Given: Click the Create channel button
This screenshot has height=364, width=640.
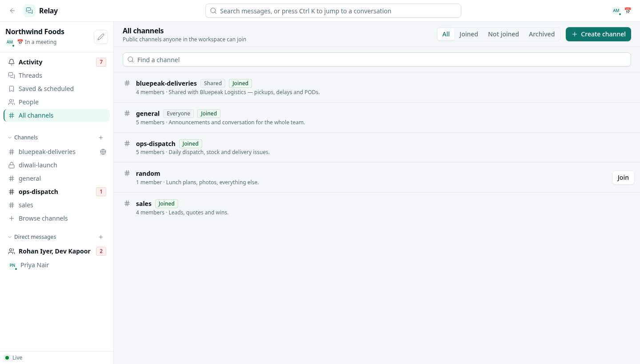Looking at the screenshot, I should click(x=598, y=34).
